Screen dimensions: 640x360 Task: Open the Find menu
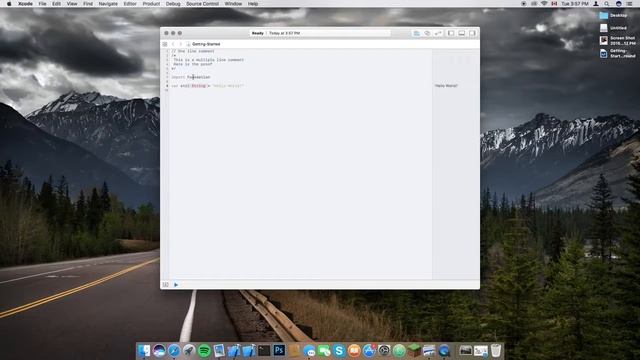(88, 4)
